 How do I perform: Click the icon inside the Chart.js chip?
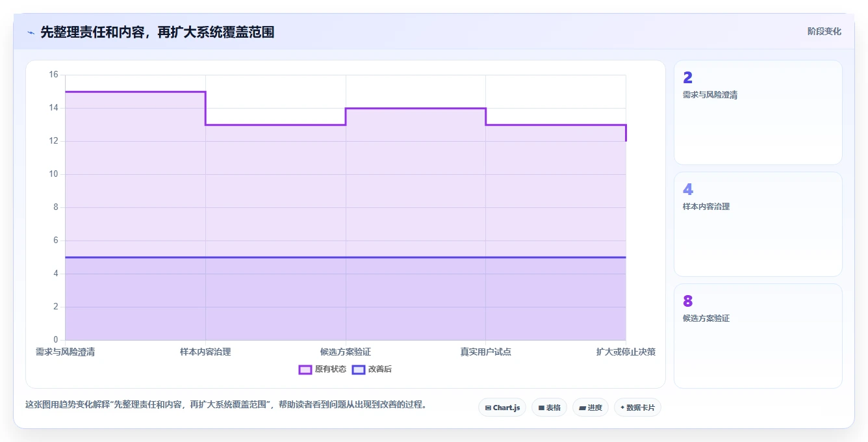click(488, 408)
